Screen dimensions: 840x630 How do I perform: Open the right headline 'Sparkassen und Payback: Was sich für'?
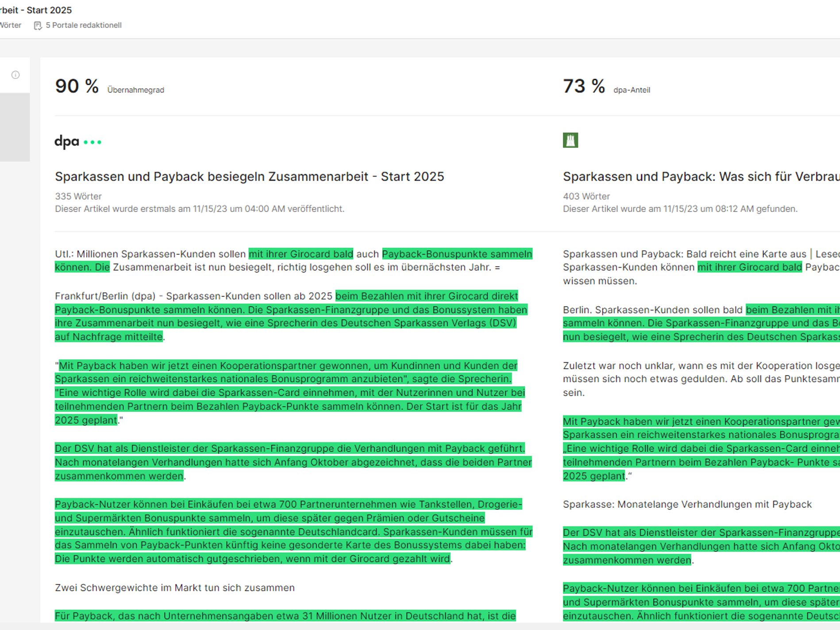click(x=701, y=177)
